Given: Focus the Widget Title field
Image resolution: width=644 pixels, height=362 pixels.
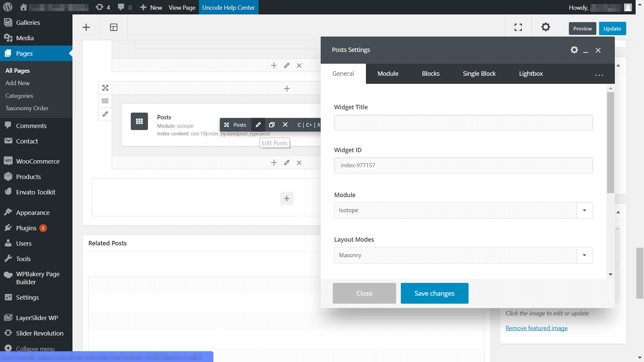Looking at the screenshot, I should (463, 123).
